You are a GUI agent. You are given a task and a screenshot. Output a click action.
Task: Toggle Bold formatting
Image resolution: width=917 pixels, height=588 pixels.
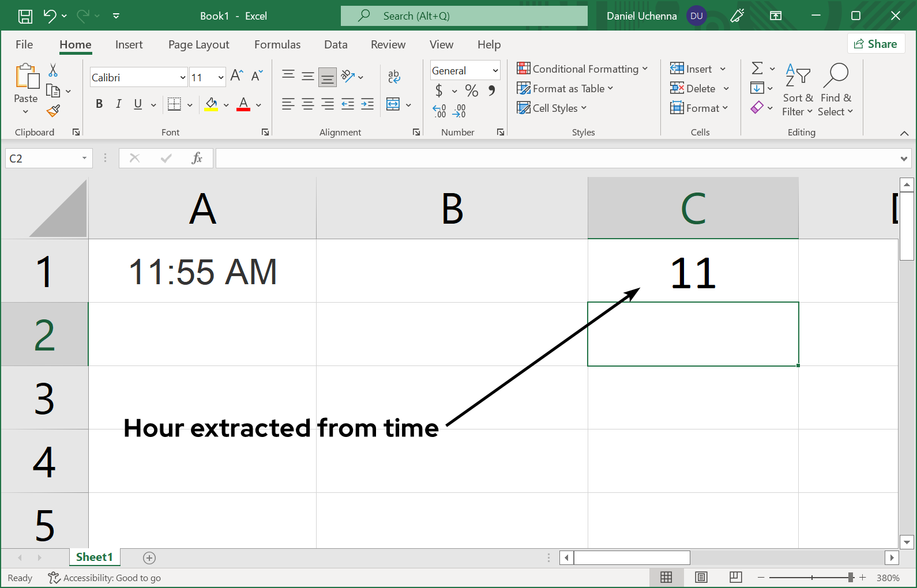tap(99, 104)
